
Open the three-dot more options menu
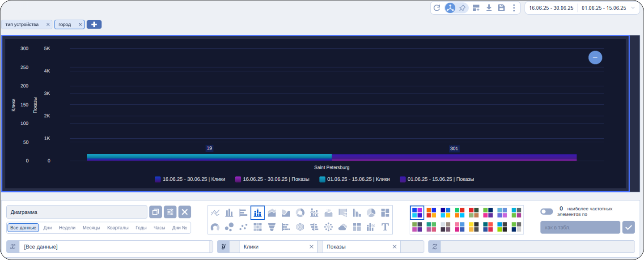click(x=514, y=8)
